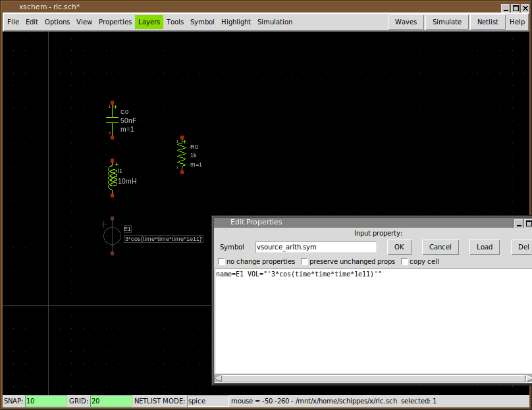
Task: Check the copy cell option
Action: click(x=404, y=262)
